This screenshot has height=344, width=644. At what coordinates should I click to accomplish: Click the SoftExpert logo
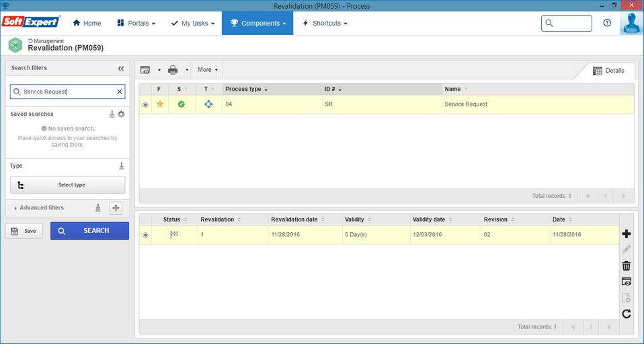coord(32,22)
